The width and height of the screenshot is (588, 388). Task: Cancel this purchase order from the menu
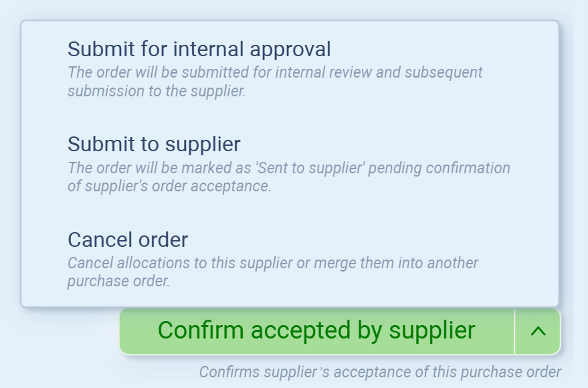pos(128,239)
